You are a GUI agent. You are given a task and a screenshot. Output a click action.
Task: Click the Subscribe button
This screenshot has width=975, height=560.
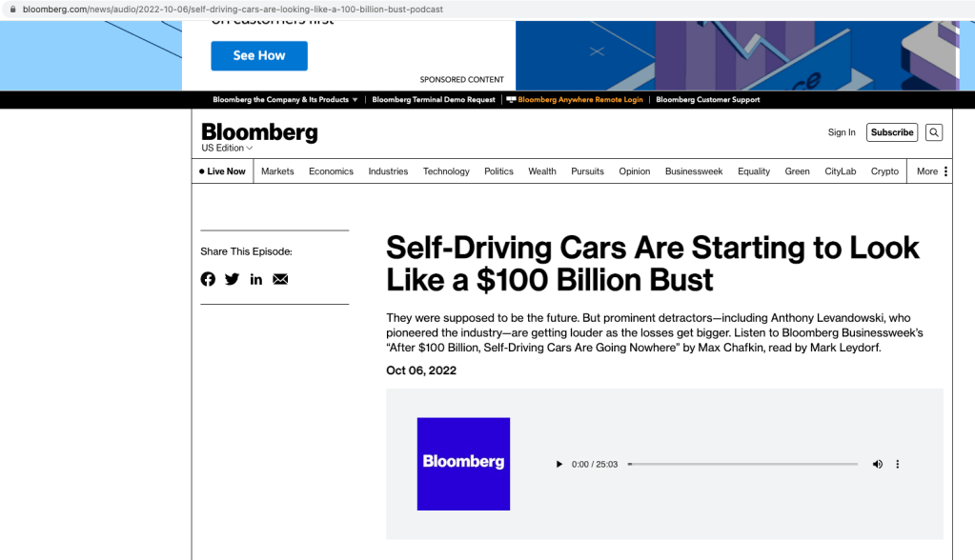[x=892, y=132]
